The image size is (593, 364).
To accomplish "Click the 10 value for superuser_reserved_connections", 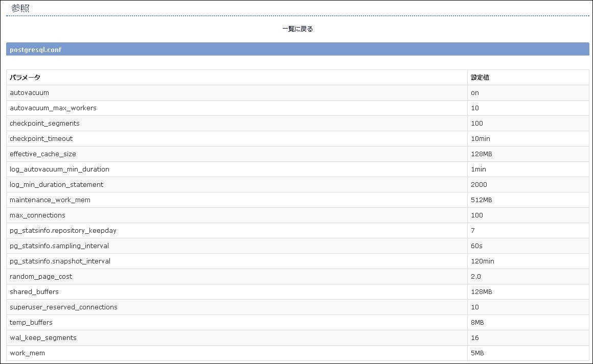I will point(474,307).
